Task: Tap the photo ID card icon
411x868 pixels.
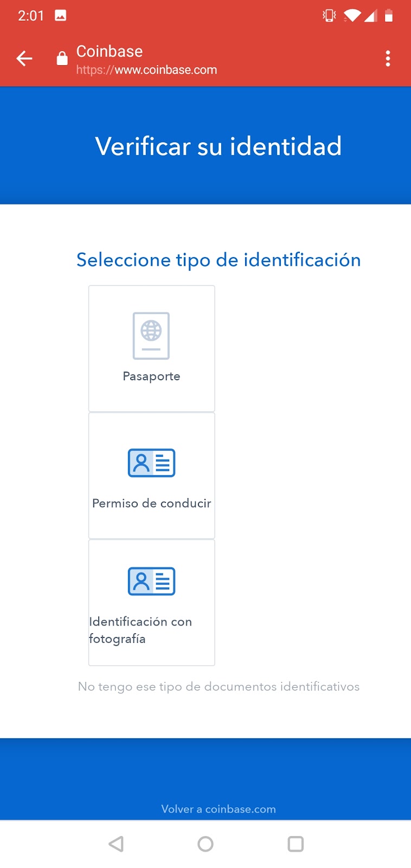Action: click(151, 581)
